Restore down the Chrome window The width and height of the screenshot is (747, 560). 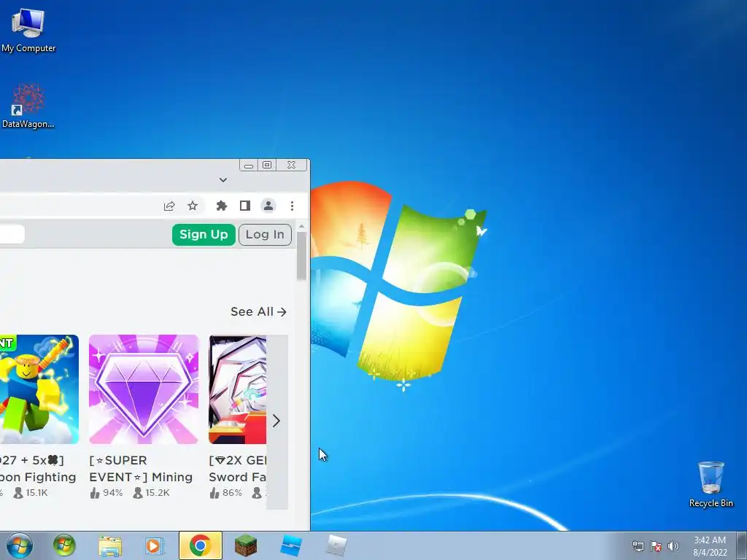pos(267,165)
